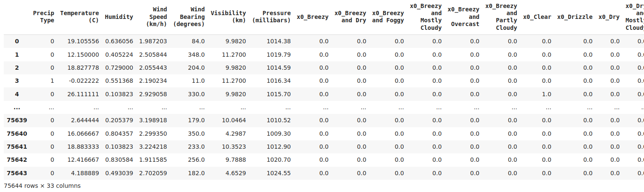This screenshot has width=644, height=192.
Task: Click humidity value 0.405224
Action: click(119, 55)
